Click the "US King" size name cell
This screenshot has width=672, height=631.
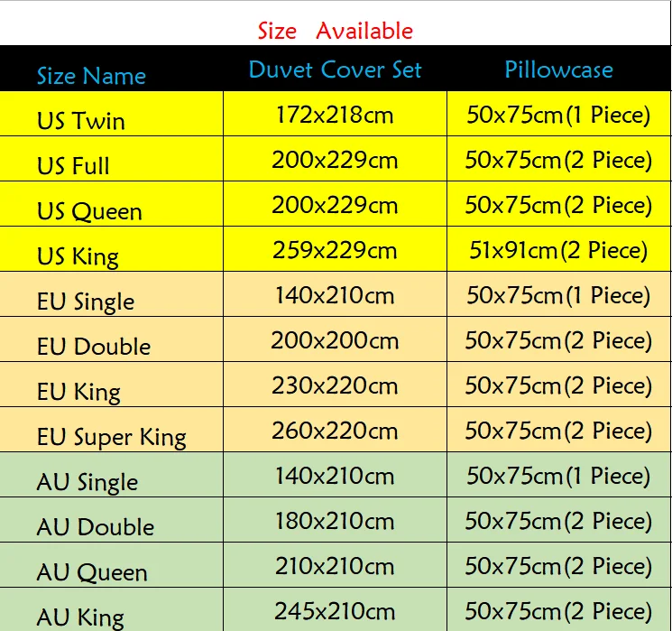click(x=78, y=256)
